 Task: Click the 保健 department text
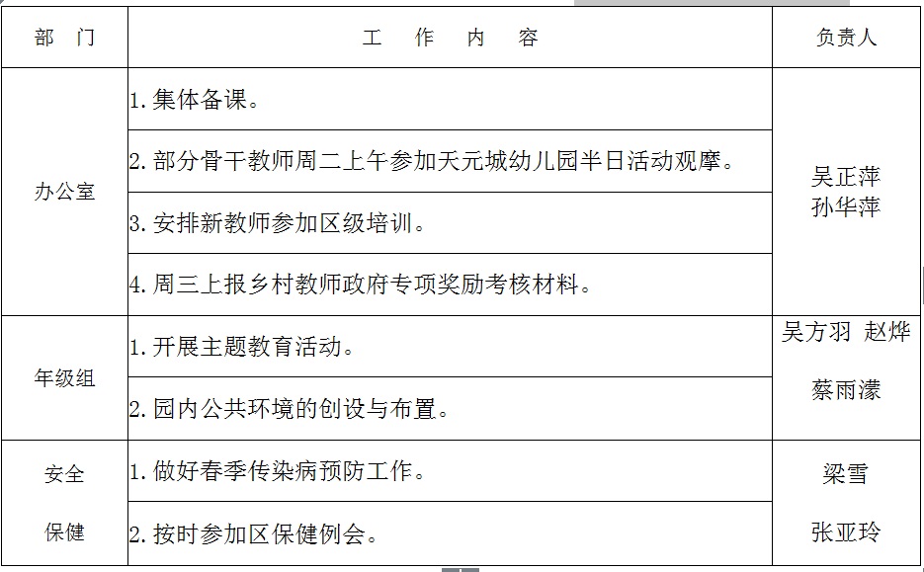(x=64, y=531)
